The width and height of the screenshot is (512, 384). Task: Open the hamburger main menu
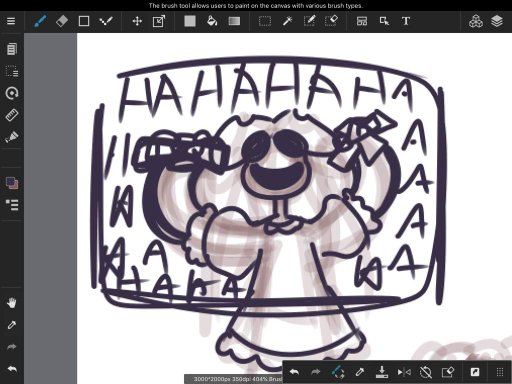click(x=11, y=21)
